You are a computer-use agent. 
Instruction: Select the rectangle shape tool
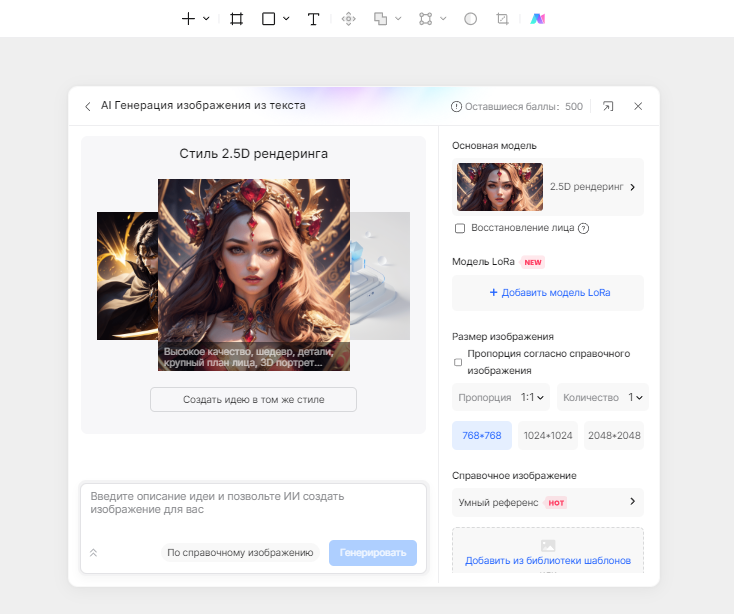coord(268,19)
